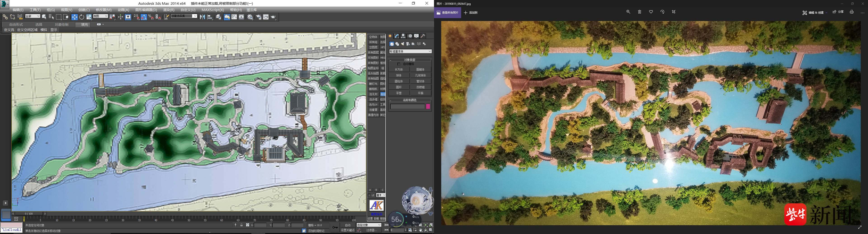Image resolution: width=868 pixels, height=234 pixels.
Task: Choose the Rectangular Selection Region tool
Action: (59, 17)
